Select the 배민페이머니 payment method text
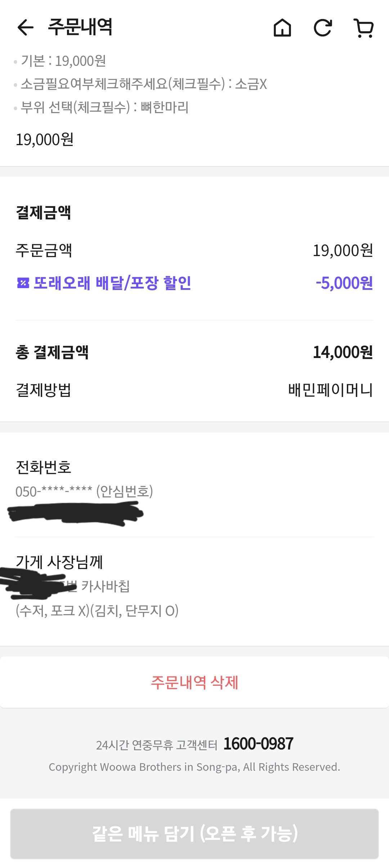The image size is (389, 868). point(330,390)
